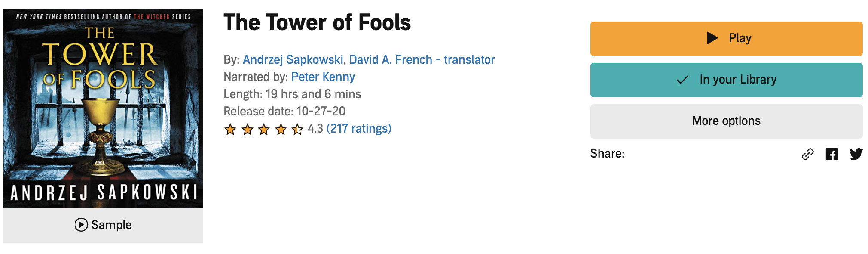Copy the share link via chain icon
The image size is (868, 254).
click(x=808, y=154)
